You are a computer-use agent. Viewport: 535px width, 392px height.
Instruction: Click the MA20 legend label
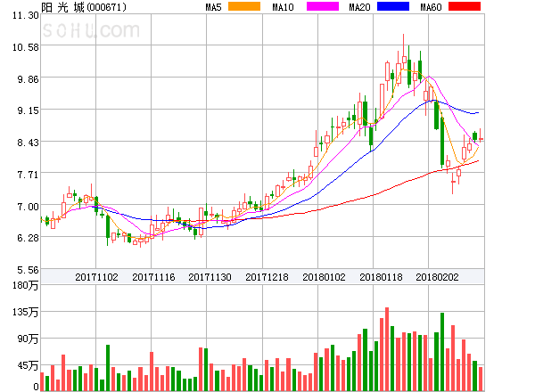coord(359,7)
